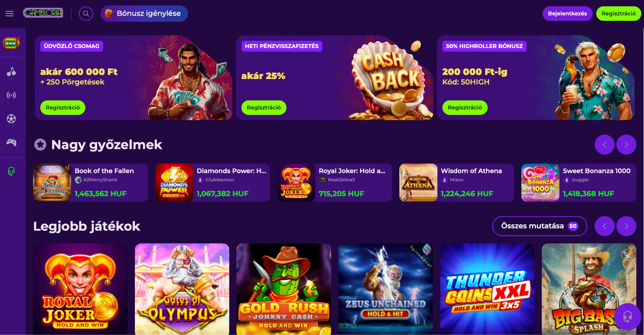
Task: Show next Nagy győzelmek winners
Action: tap(626, 145)
